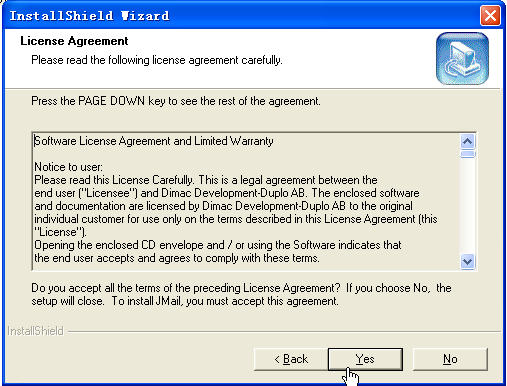Viewport: 507px width, 386px height.
Task: Close the InstallShield Wizard window
Action: [490, 16]
